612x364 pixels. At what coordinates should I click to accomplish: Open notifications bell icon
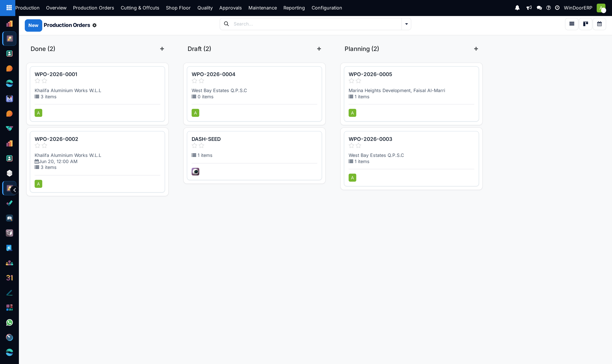pos(517,8)
